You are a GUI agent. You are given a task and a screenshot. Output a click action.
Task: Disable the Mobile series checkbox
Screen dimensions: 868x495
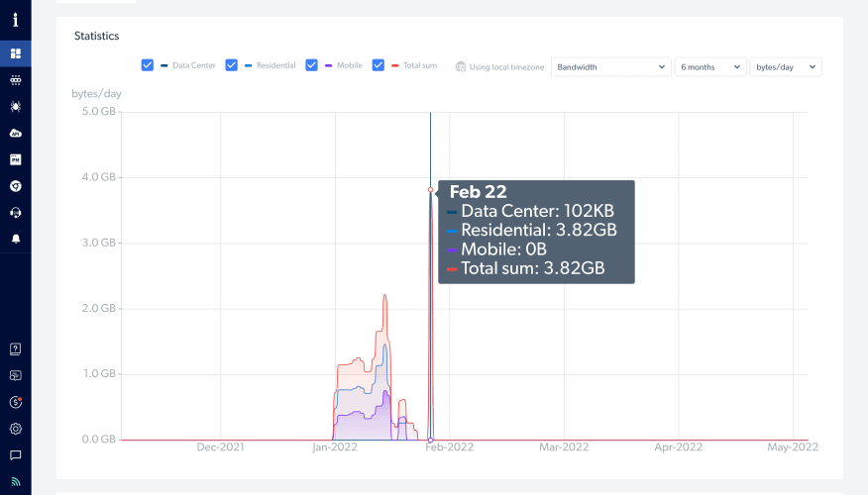pyautogui.click(x=311, y=65)
